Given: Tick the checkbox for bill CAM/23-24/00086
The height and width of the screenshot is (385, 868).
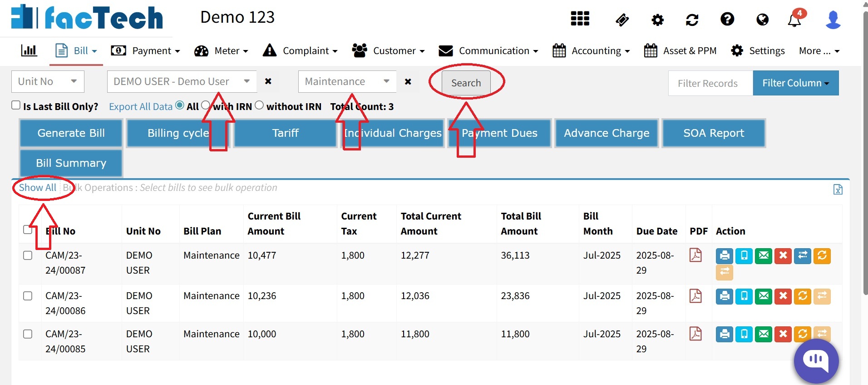Looking at the screenshot, I should pos(28,296).
